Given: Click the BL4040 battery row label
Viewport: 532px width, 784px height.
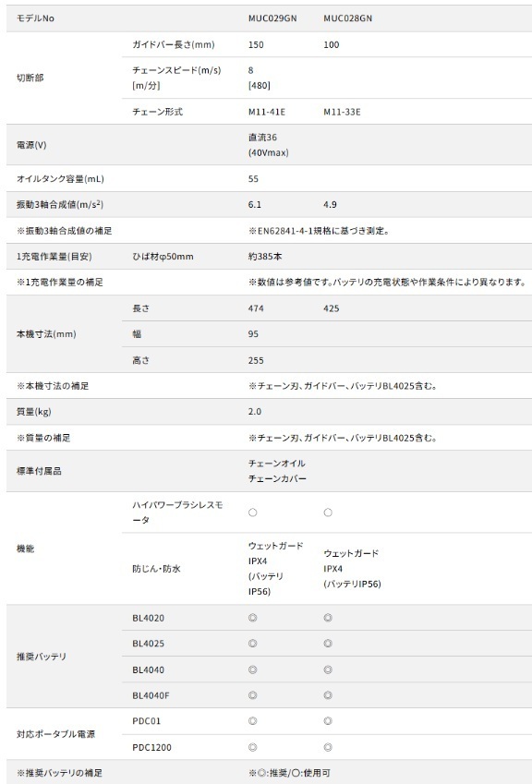Looking at the screenshot, I should coord(149,669).
